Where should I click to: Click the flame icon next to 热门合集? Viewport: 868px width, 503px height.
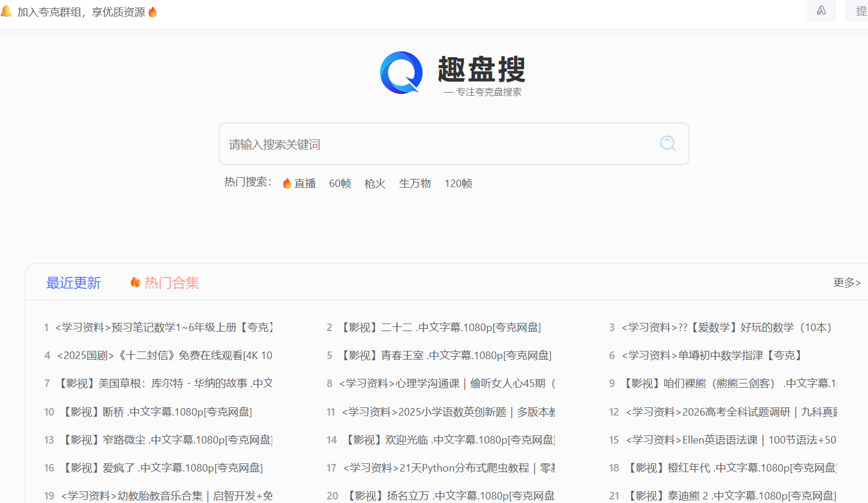click(135, 283)
